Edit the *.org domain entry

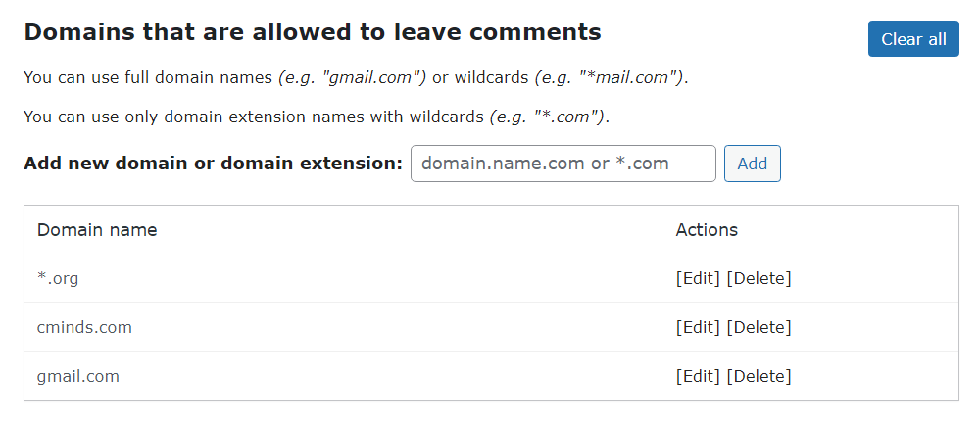tap(698, 278)
